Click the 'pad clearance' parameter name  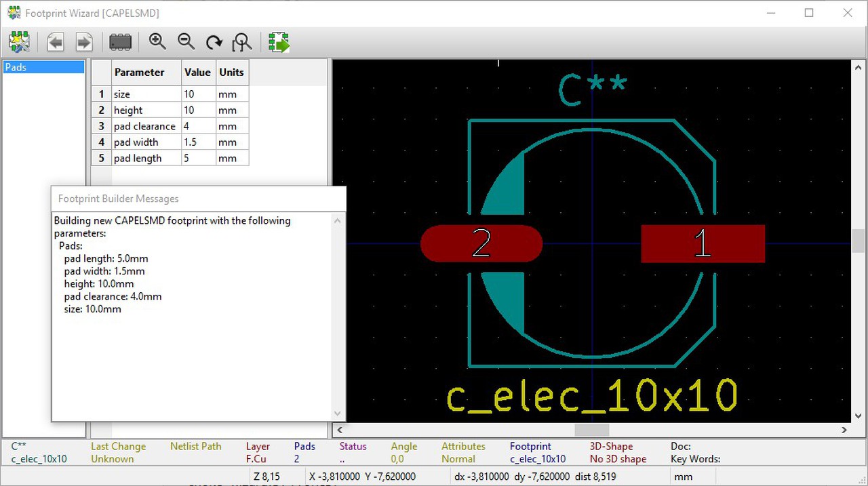pos(144,126)
